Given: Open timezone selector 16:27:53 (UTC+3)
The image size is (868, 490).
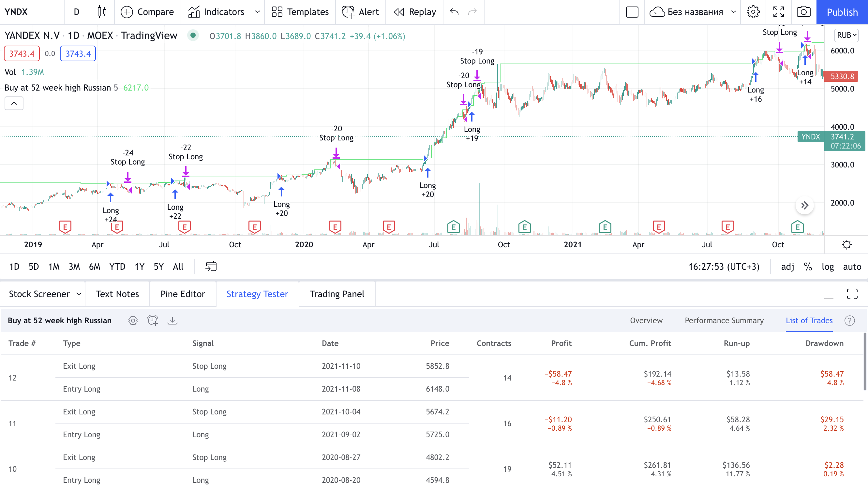Looking at the screenshot, I should tap(724, 267).
